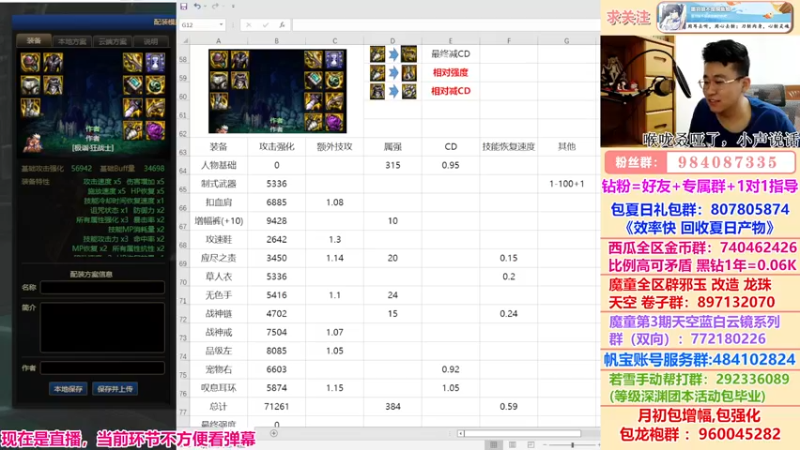Click the horizontal scrollbar left arrow
800x450 pixels.
[x=461, y=434]
